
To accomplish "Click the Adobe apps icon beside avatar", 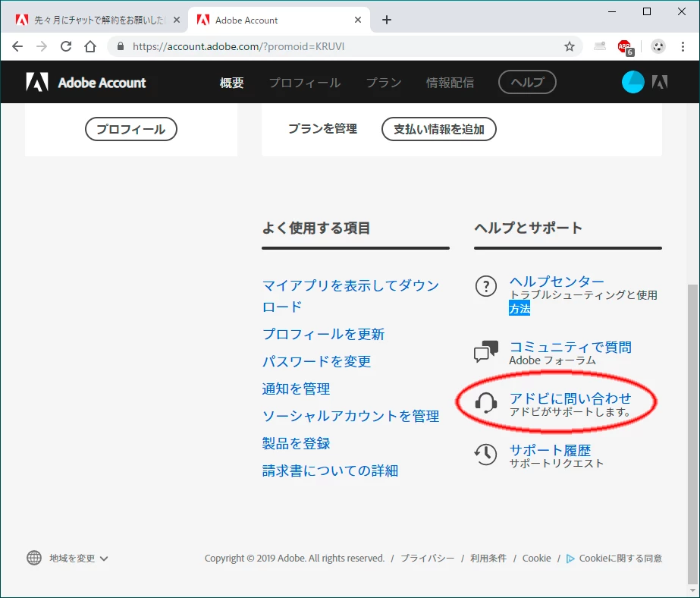I will (659, 82).
